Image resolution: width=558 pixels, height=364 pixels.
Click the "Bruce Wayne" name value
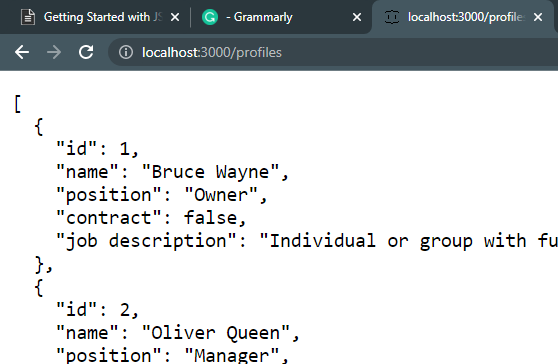(x=210, y=172)
